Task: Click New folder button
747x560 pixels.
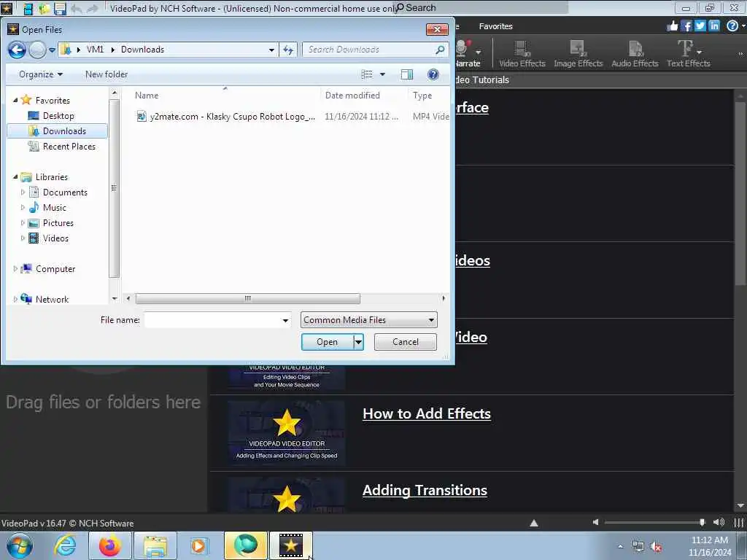Action: [x=107, y=74]
